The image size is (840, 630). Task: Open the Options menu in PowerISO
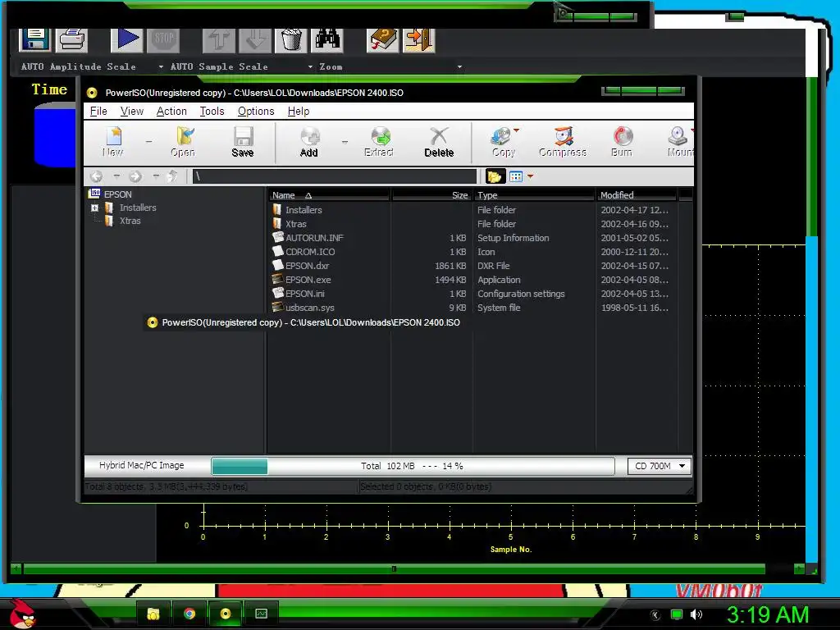coord(256,111)
